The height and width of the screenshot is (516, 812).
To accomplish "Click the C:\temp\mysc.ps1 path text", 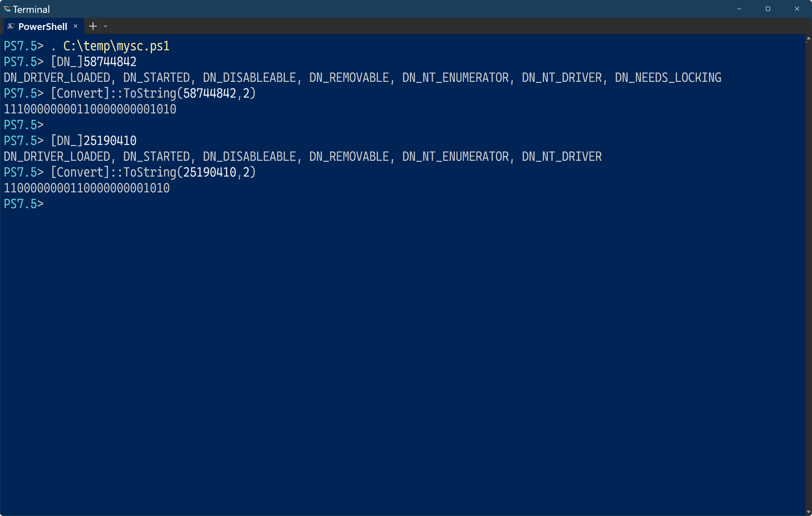I will (116, 46).
